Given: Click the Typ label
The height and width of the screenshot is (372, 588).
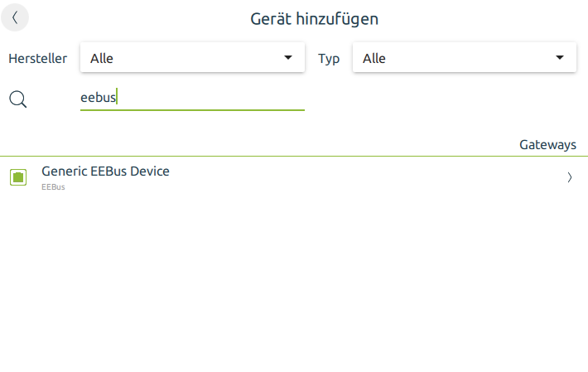Looking at the screenshot, I should pos(329,59).
